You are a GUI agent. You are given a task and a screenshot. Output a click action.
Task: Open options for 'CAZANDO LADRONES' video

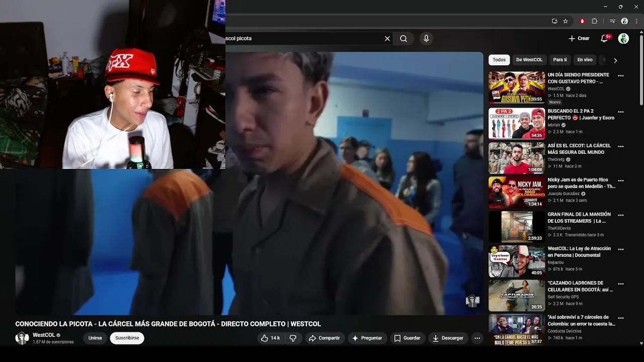[x=621, y=284]
